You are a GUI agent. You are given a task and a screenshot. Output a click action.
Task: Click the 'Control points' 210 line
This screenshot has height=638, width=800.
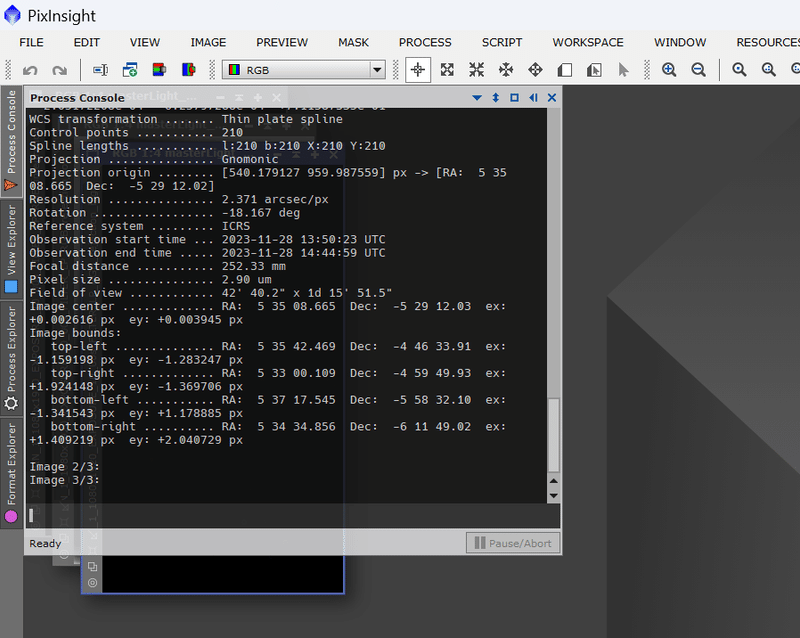pos(136,133)
